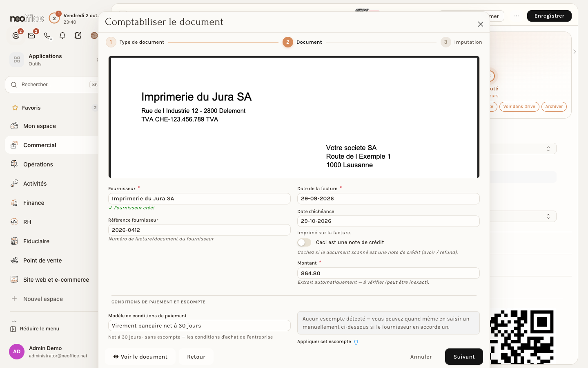Viewport: 588px width, 368px height.
Task: Edit the Référence fournisseur field
Action: pyautogui.click(x=199, y=230)
